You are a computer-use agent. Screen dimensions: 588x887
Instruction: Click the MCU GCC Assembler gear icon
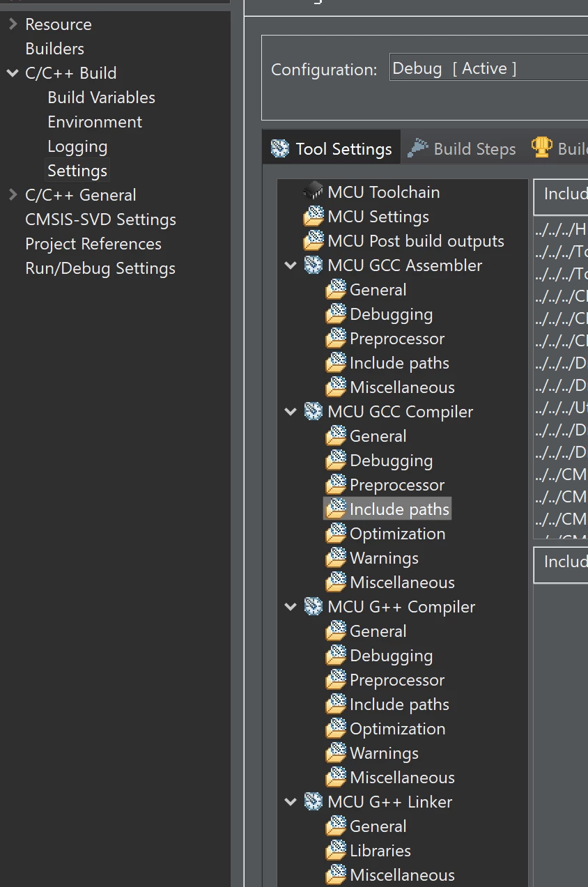click(314, 265)
